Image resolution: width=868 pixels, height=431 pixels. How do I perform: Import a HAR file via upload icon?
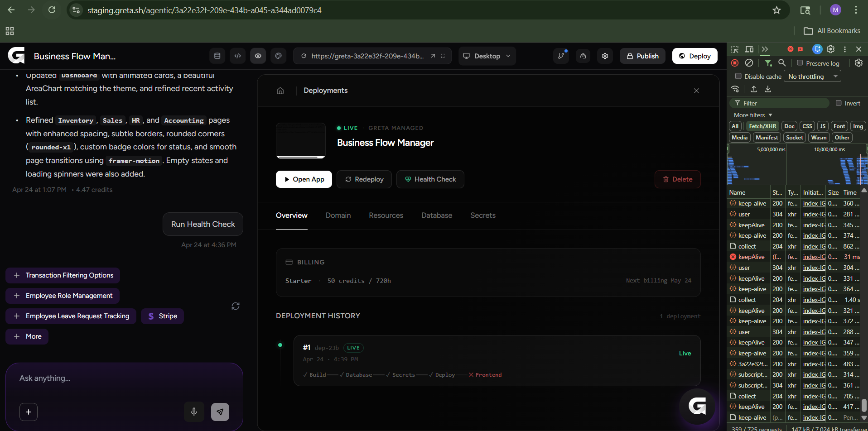[754, 89]
